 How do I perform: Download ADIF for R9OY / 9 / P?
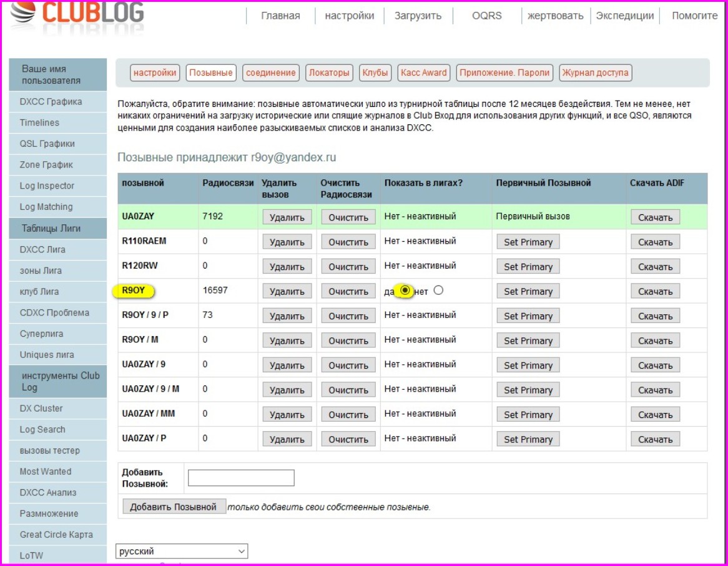pos(655,317)
